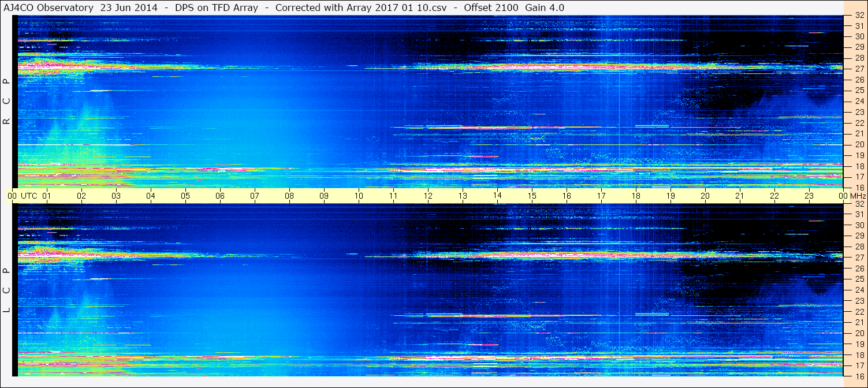The image size is (868, 388).
Task: Click the "Offset 2100" value in the title
Action: [x=491, y=8]
